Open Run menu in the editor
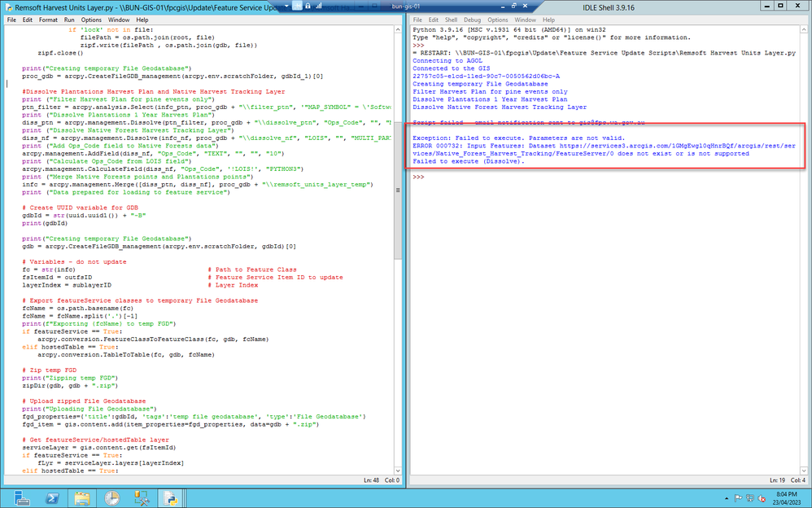The image size is (812, 508). click(69, 20)
